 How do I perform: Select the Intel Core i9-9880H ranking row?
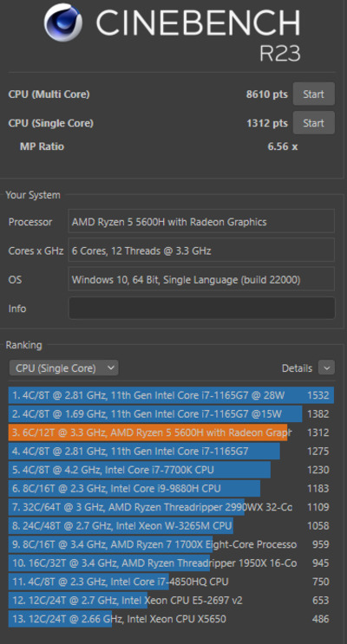[171, 488]
